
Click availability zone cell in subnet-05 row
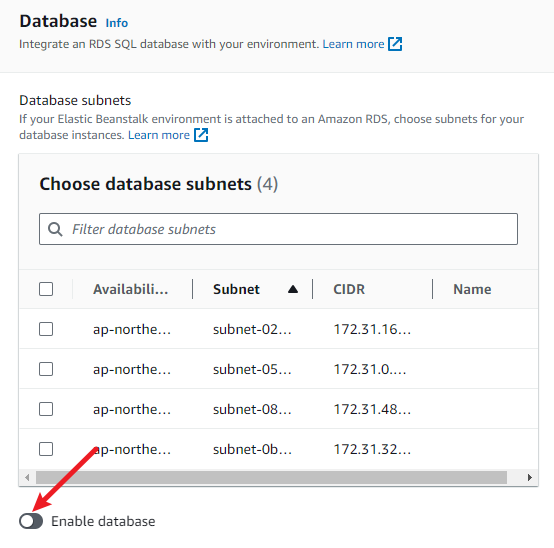point(132,369)
